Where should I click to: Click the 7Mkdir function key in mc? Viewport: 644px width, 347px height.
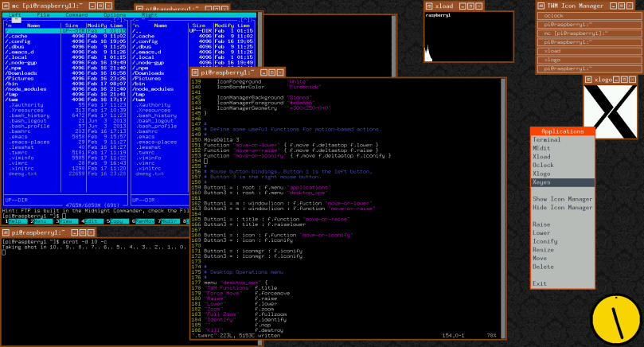tap(169, 221)
